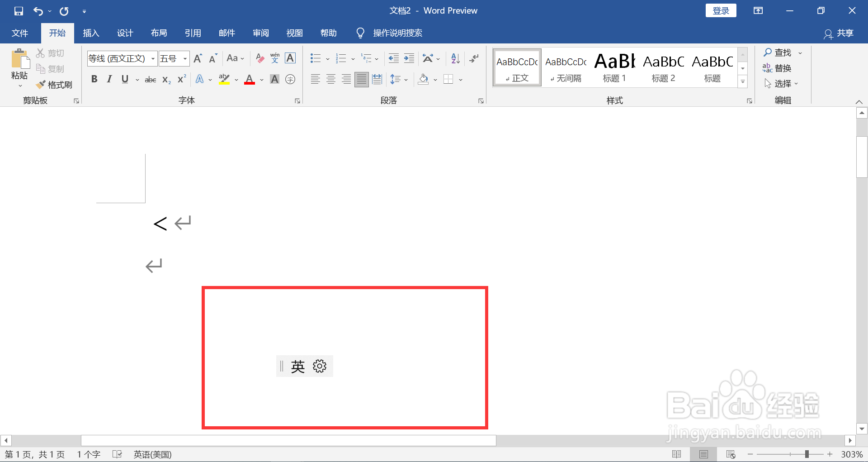Save the document with the floppy icon
The image size is (868, 462).
pyautogui.click(x=19, y=11)
